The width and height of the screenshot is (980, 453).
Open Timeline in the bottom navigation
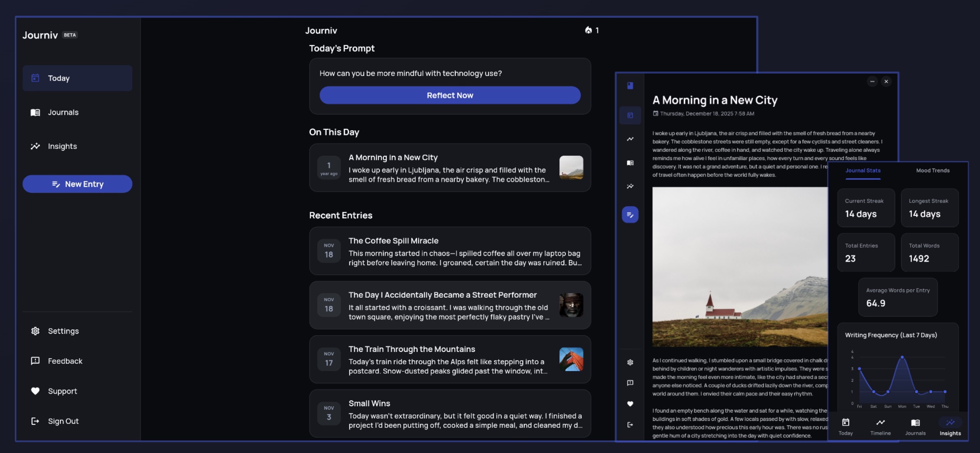881,426
